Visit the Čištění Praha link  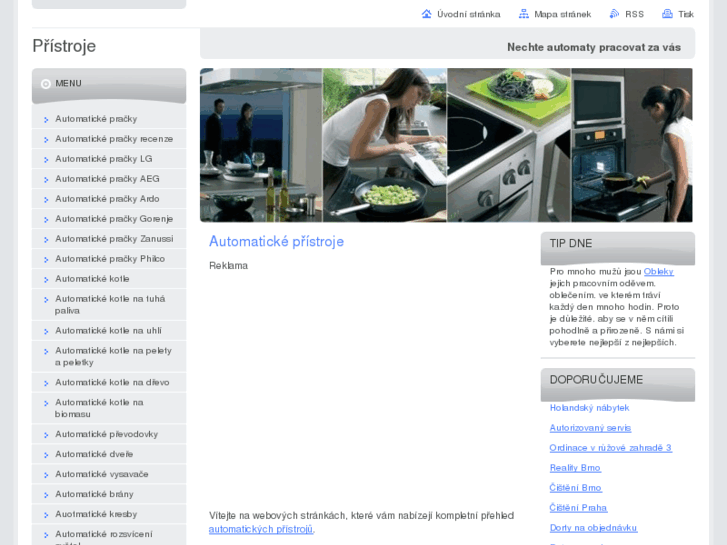pos(578,507)
